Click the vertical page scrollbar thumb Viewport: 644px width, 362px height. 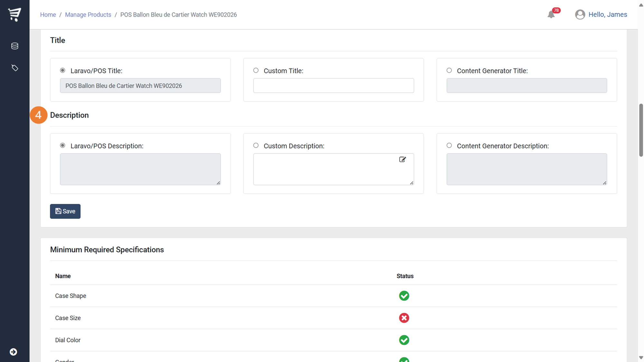point(641,130)
